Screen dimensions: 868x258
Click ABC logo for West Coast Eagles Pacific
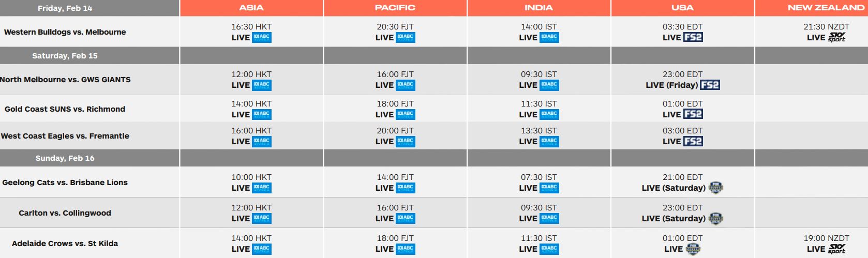[x=406, y=141]
